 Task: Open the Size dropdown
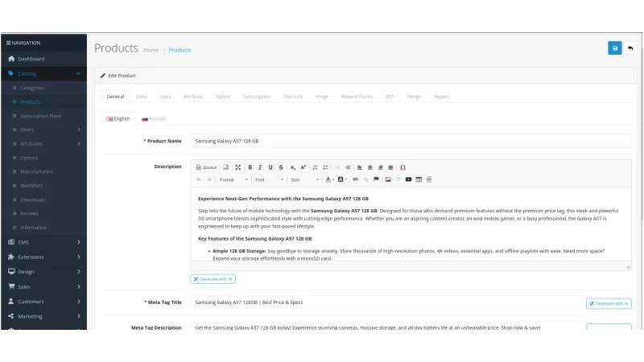point(304,179)
